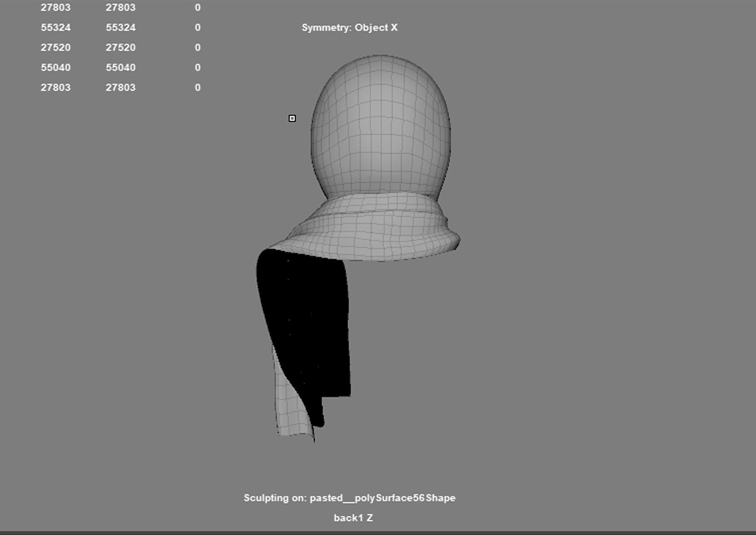Click the second-column 55040 value
The height and width of the screenshot is (535, 756).
click(121, 67)
